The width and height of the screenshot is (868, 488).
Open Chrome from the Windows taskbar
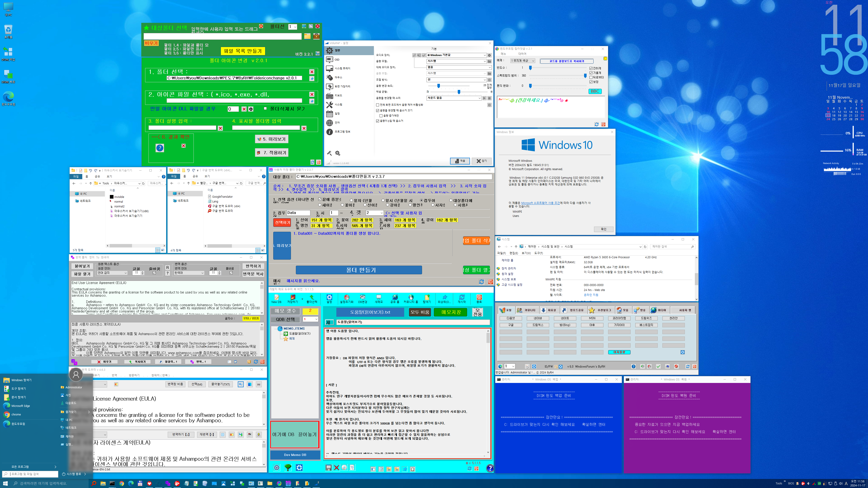(122, 483)
